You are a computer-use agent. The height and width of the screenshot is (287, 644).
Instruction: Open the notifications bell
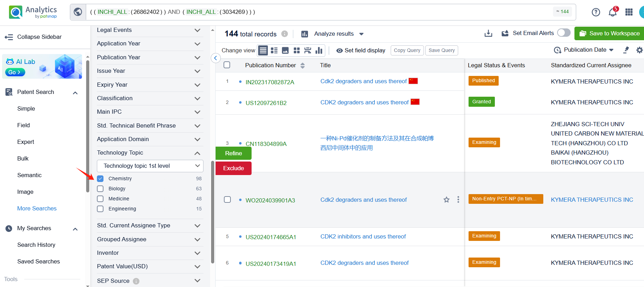click(x=613, y=12)
